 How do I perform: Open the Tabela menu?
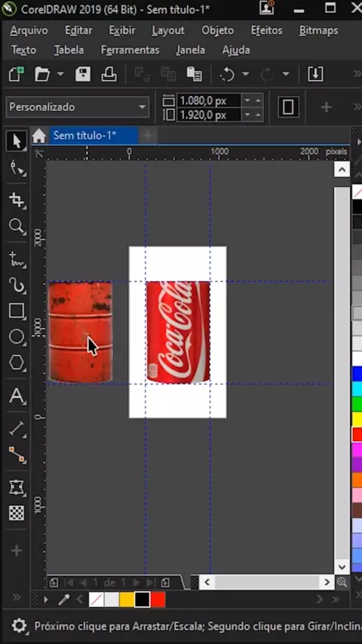click(x=69, y=50)
